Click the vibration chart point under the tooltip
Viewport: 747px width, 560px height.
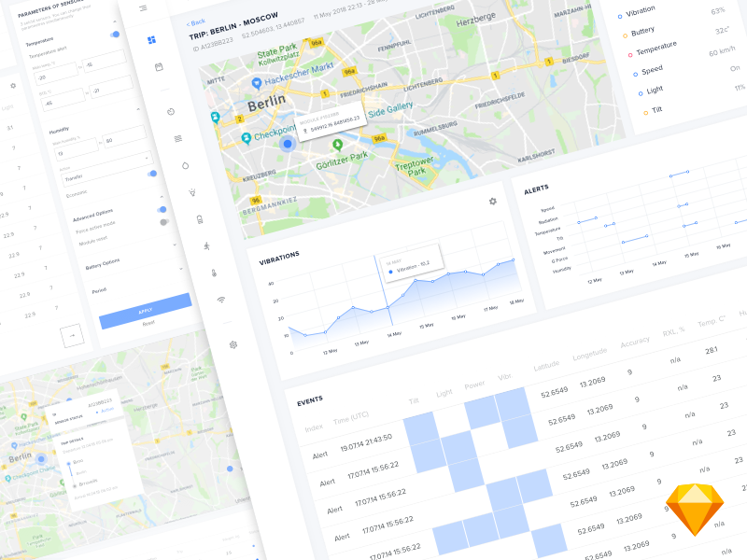388,308
